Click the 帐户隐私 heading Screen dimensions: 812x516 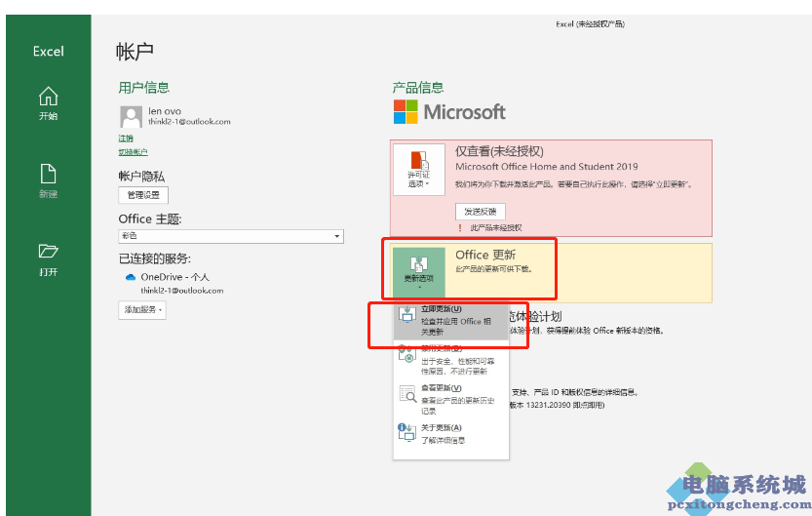(141, 177)
